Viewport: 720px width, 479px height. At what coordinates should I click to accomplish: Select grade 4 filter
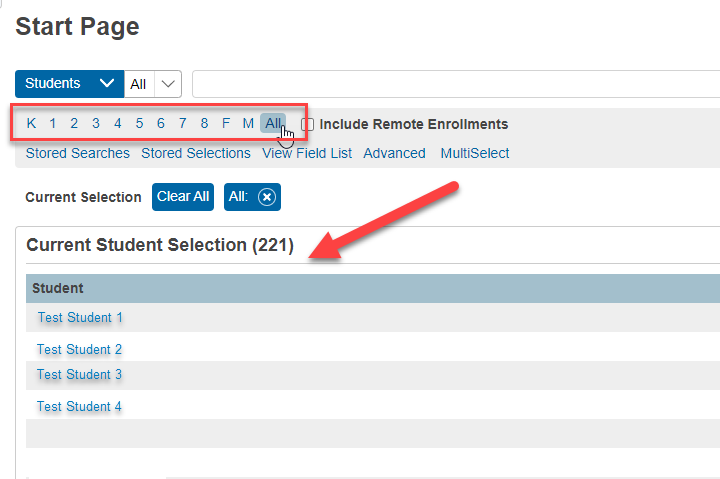pyautogui.click(x=117, y=124)
